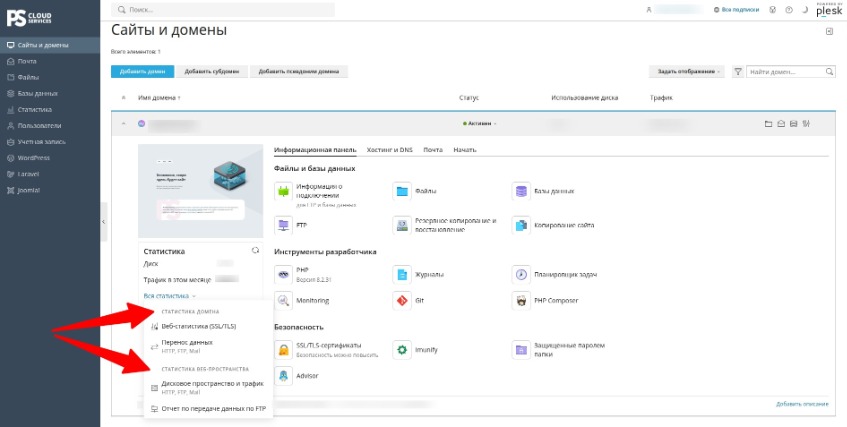Open Пользователи in the sidebar

50,126
